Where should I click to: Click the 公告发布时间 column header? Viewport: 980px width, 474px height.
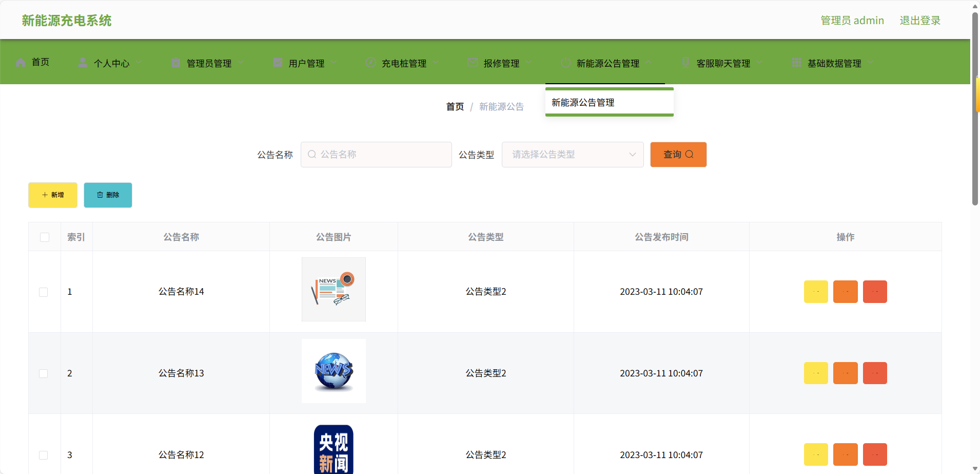point(661,237)
